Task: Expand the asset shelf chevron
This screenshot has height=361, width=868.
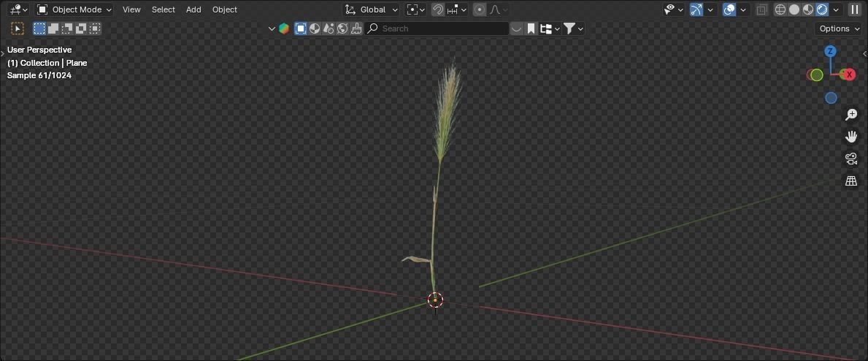Action: click(x=272, y=28)
